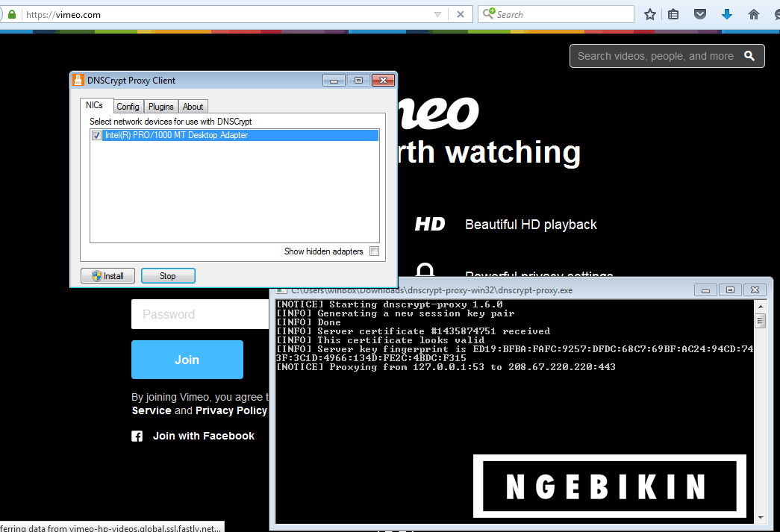The width and height of the screenshot is (780, 532).
Task: Open the About tab in DNSCrypt
Action: coord(193,107)
